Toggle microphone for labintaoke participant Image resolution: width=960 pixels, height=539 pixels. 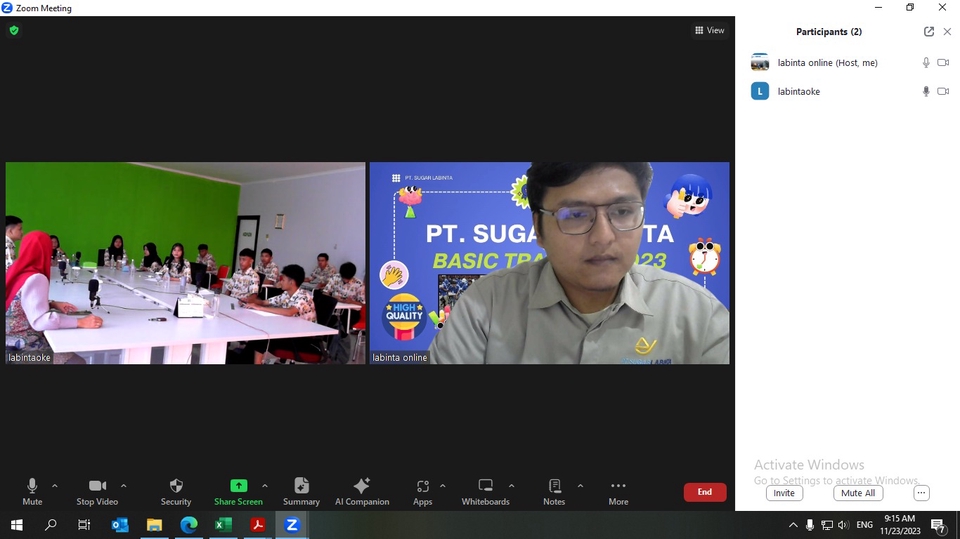926,91
